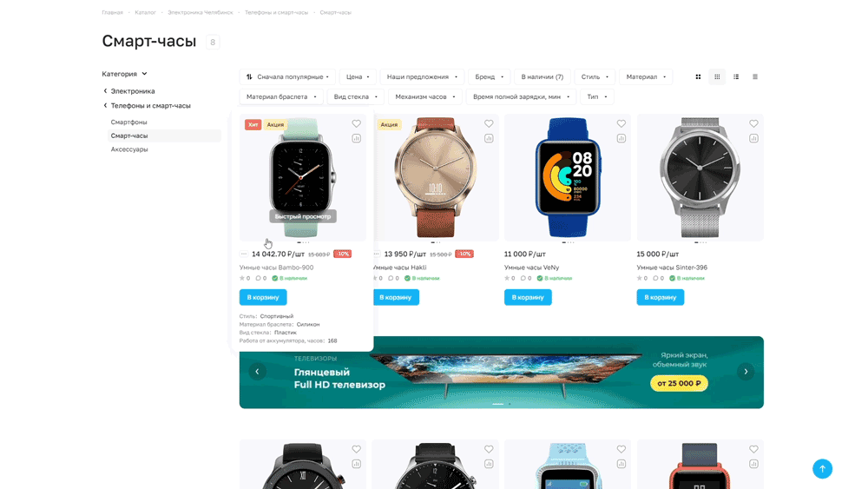Viewport: 868px width, 489px height.
Task: Select compact table view icon
Action: coord(755,77)
